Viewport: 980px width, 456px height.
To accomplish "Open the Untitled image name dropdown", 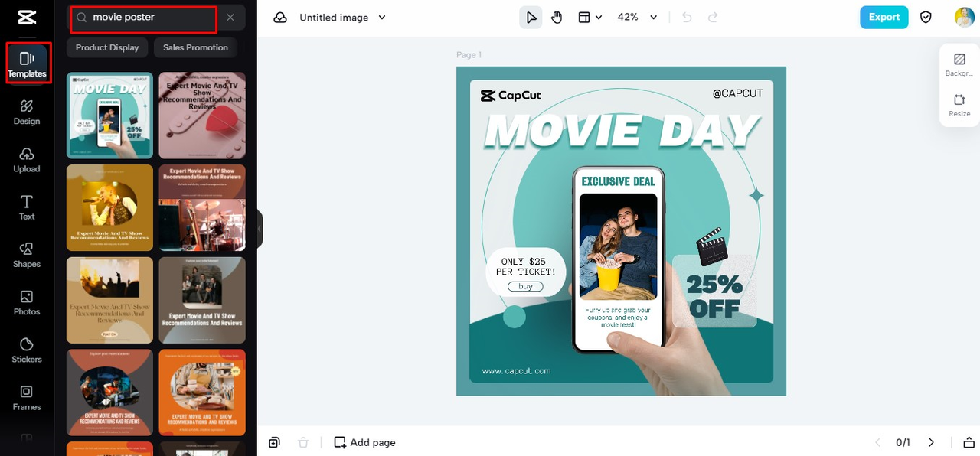I will [x=342, y=18].
